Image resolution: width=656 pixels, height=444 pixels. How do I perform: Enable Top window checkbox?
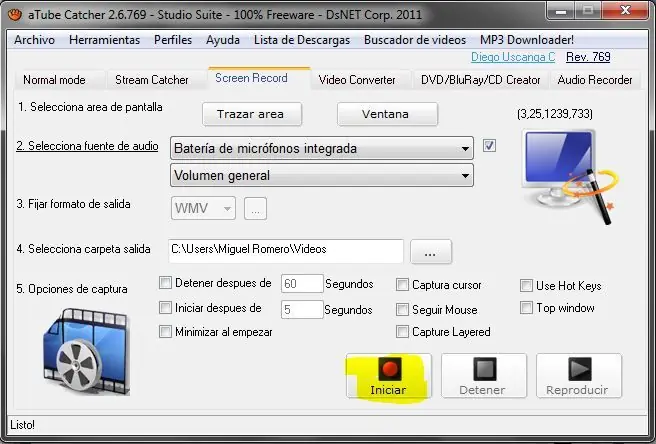point(526,308)
